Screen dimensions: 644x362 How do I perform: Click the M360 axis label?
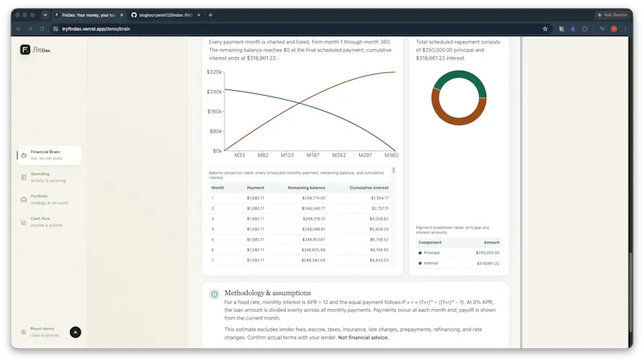pos(391,155)
